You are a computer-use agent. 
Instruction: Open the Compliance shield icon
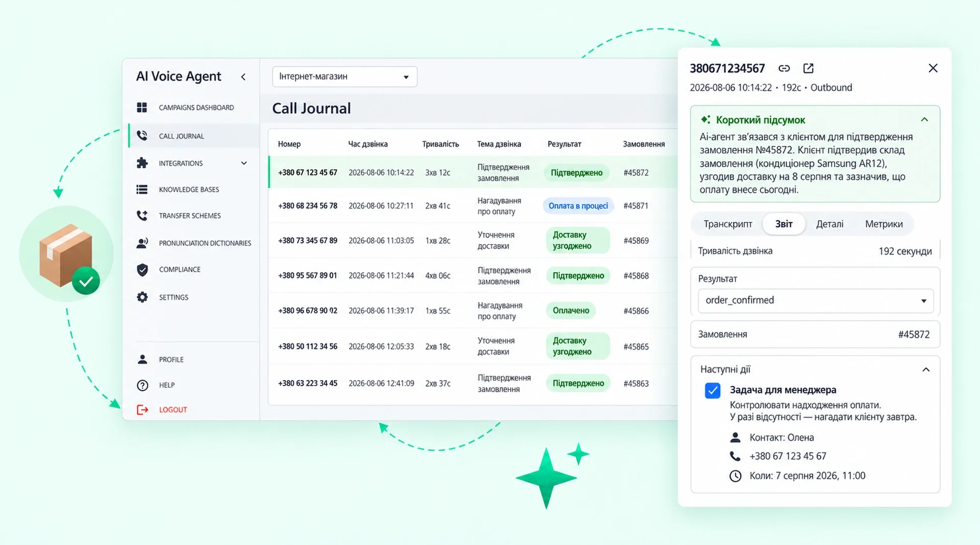click(x=142, y=270)
